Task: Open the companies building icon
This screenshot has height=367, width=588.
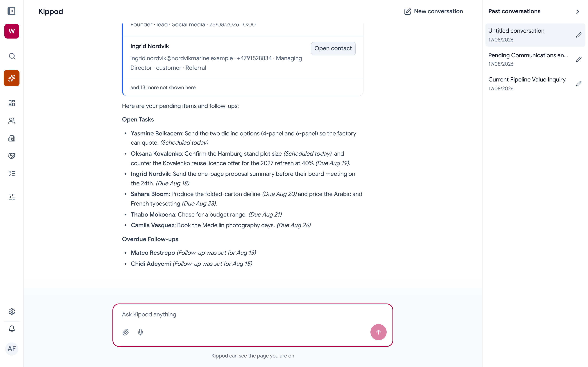Action: click(x=12, y=138)
